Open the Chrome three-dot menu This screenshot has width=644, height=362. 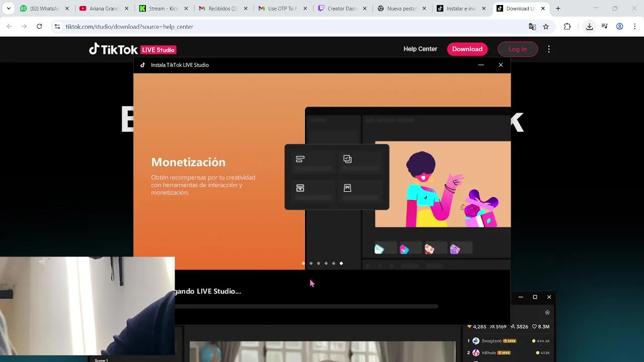[x=635, y=27]
